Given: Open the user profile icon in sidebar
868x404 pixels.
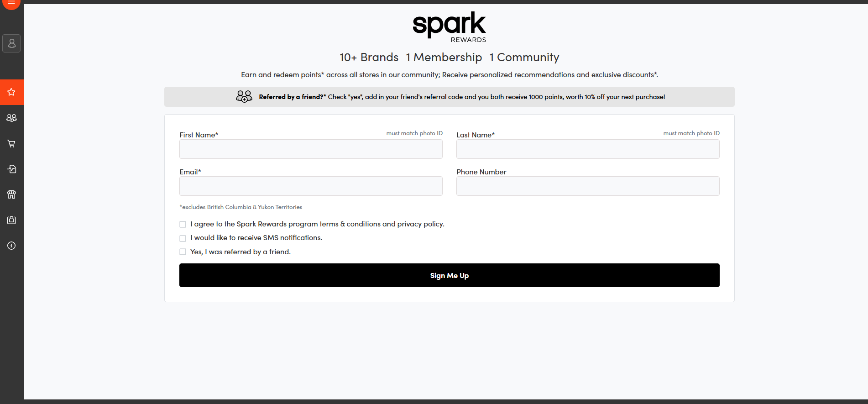Looking at the screenshot, I should coord(11,43).
